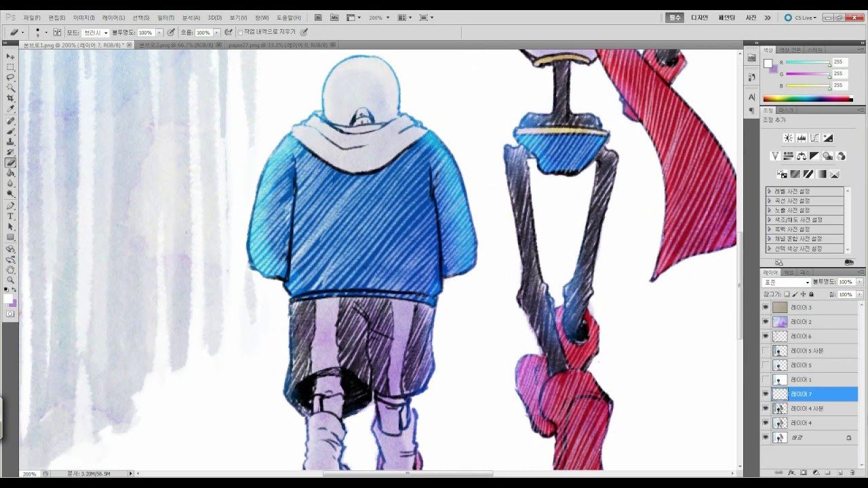
Task: Open eraser mode dropdown 브러시
Action: pyautogui.click(x=96, y=33)
